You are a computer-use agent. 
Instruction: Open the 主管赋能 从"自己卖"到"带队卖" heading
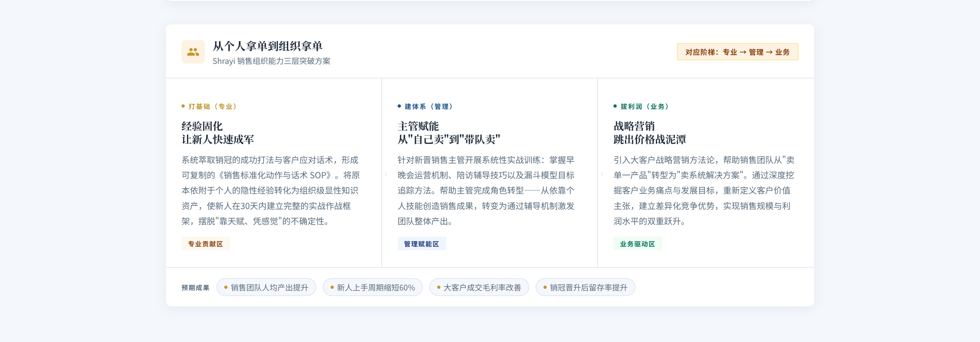tap(449, 133)
